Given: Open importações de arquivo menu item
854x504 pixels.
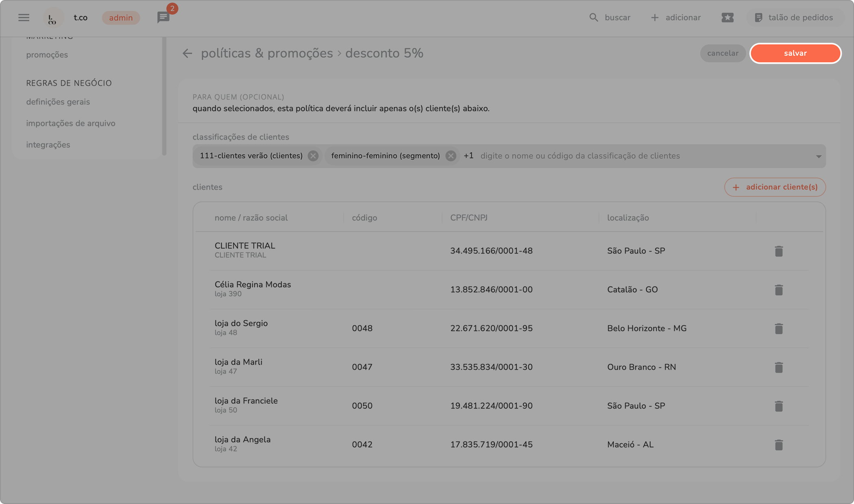Looking at the screenshot, I should pyautogui.click(x=71, y=124).
